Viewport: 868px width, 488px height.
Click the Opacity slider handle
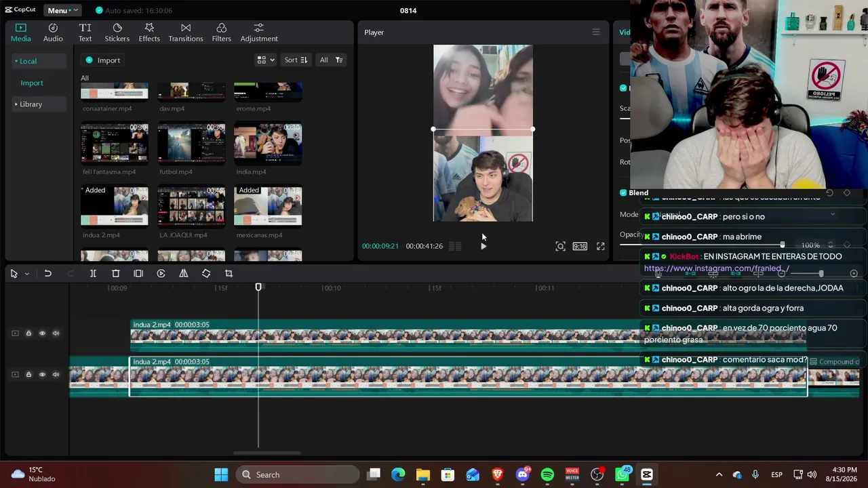[783, 245]
